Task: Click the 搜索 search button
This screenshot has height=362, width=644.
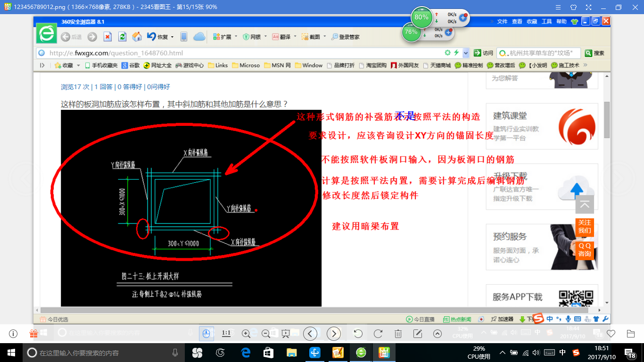Action: tap(595, 53)
